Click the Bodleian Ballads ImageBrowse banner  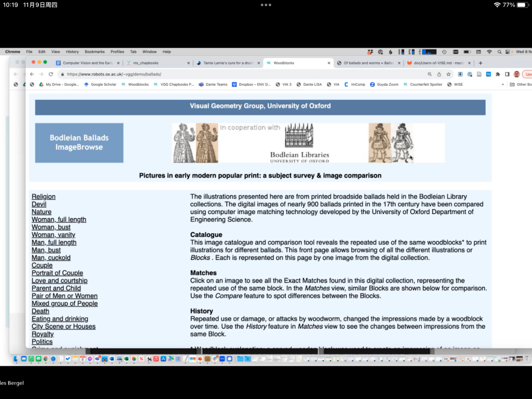click(x=79, y=143)
